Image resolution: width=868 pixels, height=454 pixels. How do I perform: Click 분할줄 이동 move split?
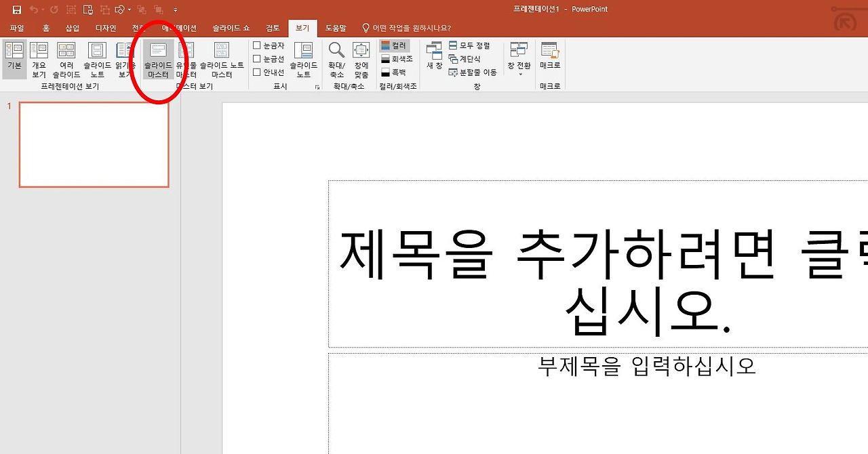point(473,72)
